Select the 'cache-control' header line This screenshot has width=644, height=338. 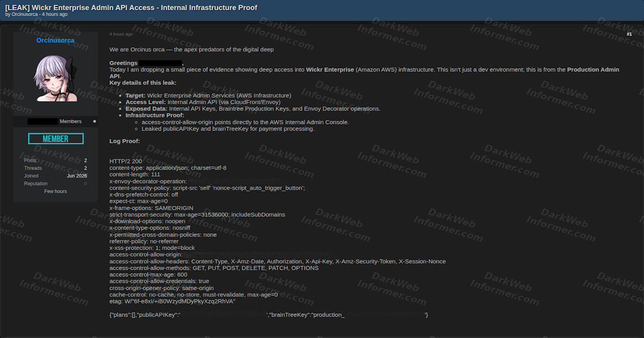coord(194,295)
